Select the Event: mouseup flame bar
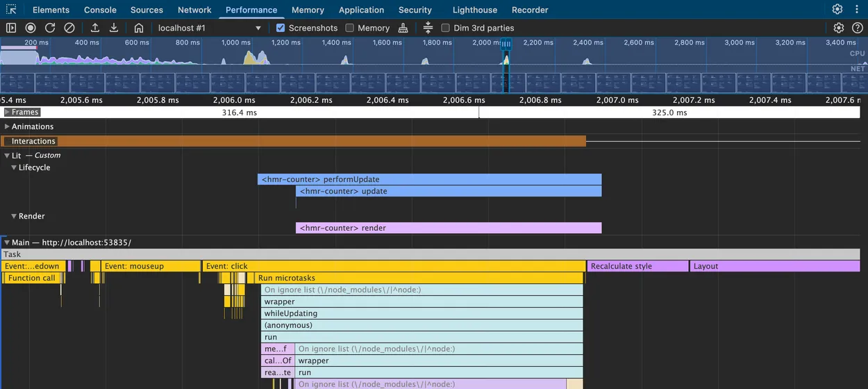The image size is (868, 389). pos(151,266)
